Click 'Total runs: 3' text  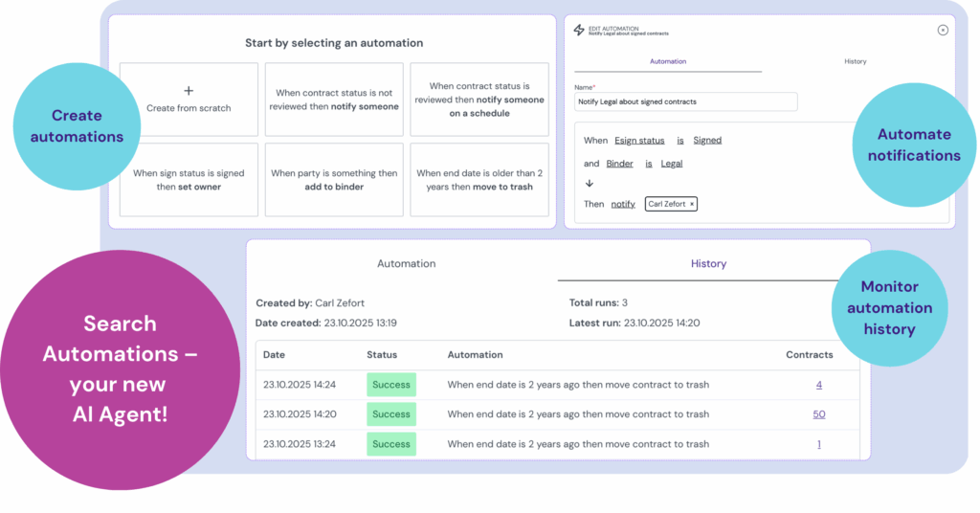(598, 303)
